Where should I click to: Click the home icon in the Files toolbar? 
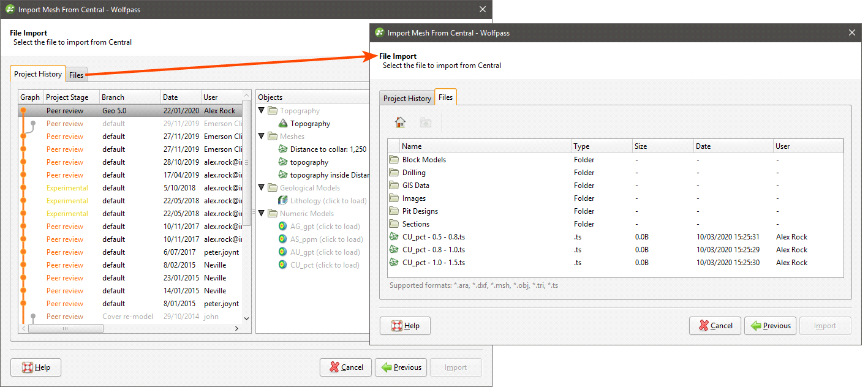pos(400,122)
